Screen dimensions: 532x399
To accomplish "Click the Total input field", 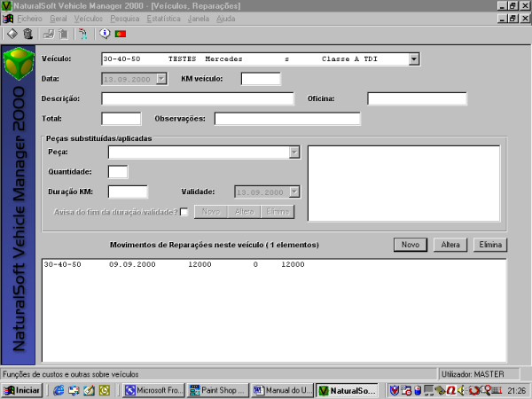I will 121,119.
